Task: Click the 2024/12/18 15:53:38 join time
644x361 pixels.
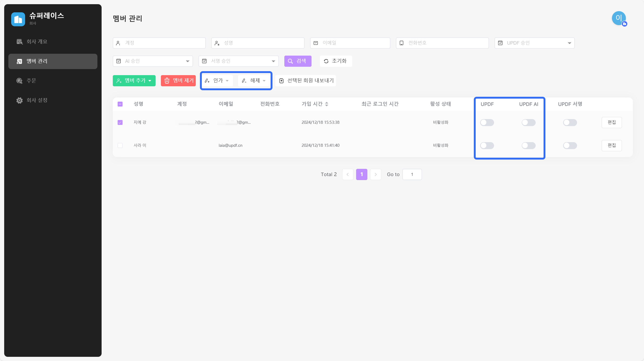Action: pos(320,122)
